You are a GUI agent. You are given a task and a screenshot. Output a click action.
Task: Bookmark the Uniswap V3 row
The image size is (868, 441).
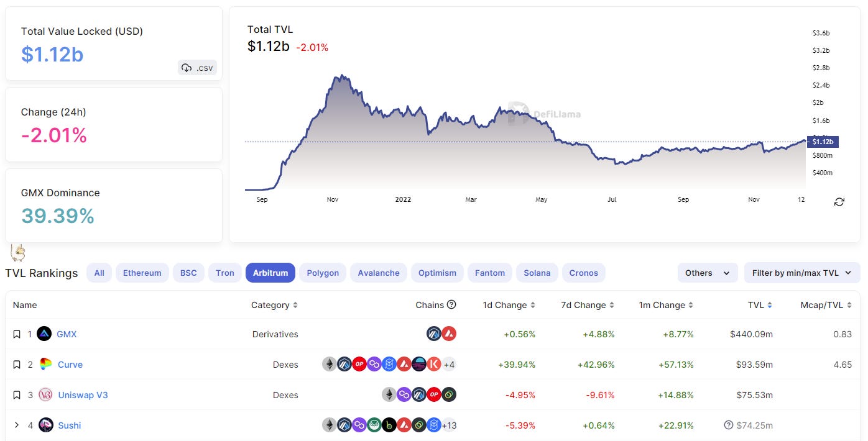pyautogui.click(x=17, y=395)
